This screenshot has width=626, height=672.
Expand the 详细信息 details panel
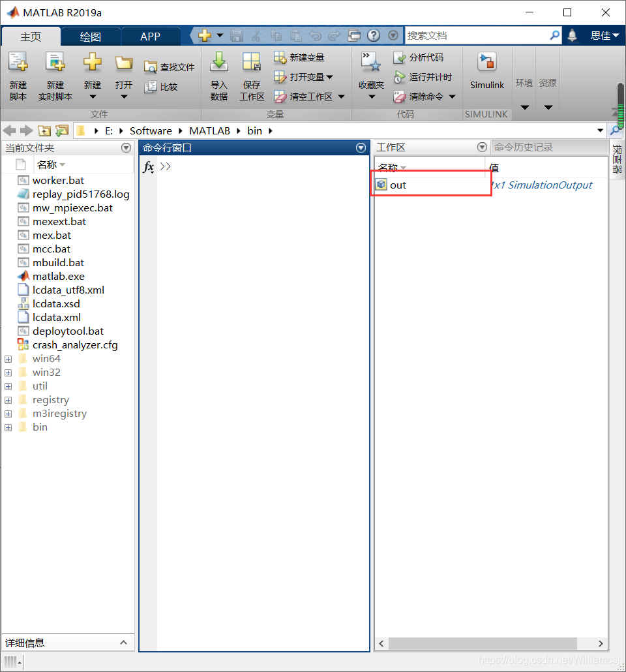(x=123, y=643)
